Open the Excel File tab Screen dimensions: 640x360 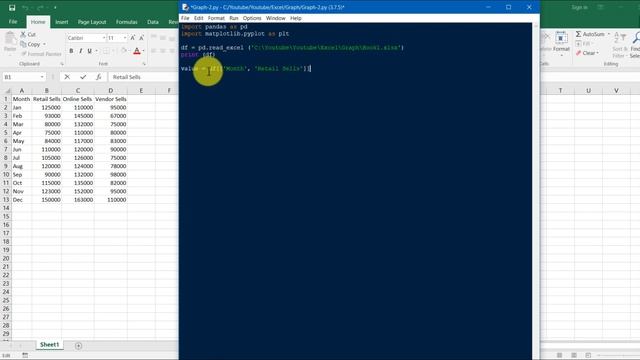pos(13,22)
